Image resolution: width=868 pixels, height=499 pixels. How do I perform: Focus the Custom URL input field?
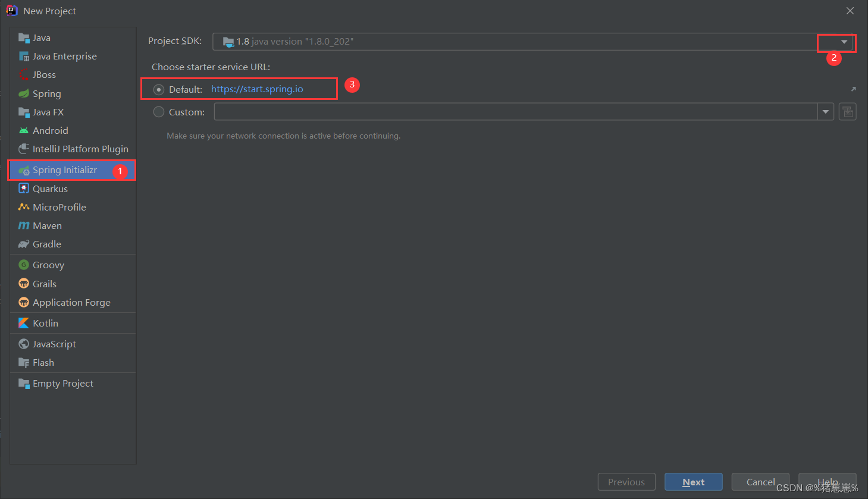point(516,112)
